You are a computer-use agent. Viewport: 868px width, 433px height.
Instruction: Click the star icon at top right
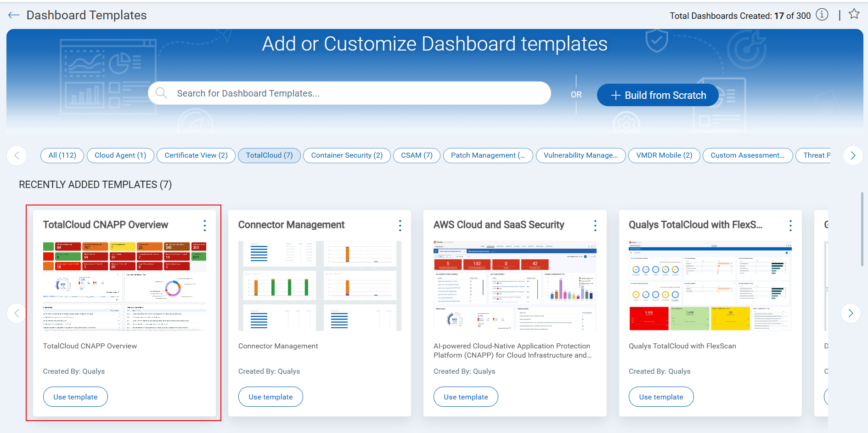pyautogui.click(x=854, y=14)
